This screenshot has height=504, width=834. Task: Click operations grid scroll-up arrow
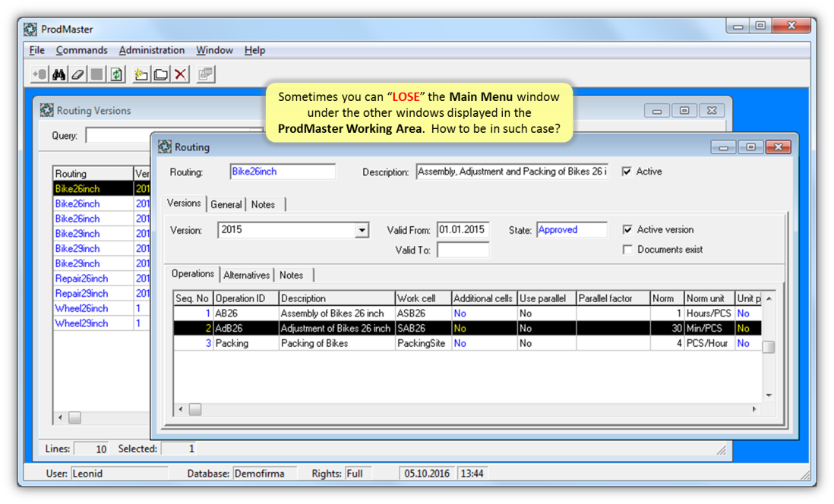(x=769, y=298)
